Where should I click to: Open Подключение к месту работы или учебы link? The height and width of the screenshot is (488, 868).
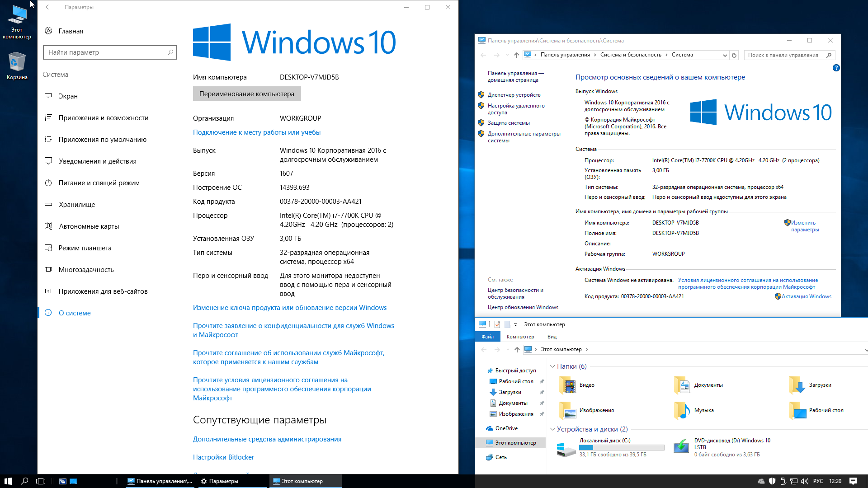click(x=257, y=132)
